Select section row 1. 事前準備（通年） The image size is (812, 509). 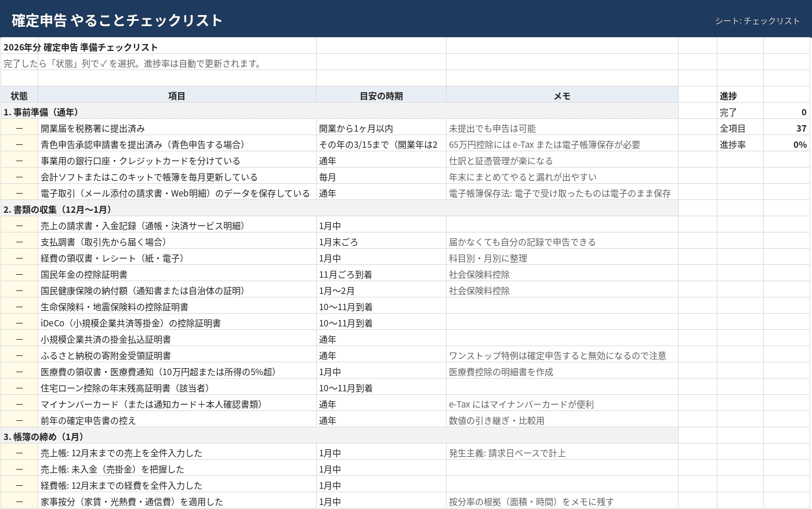[x=339, y=112]
